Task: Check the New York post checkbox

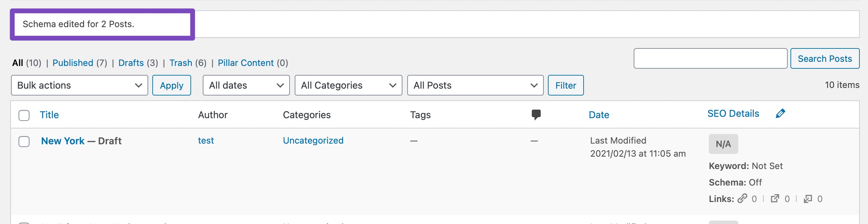Action: [x=24, y=141]
